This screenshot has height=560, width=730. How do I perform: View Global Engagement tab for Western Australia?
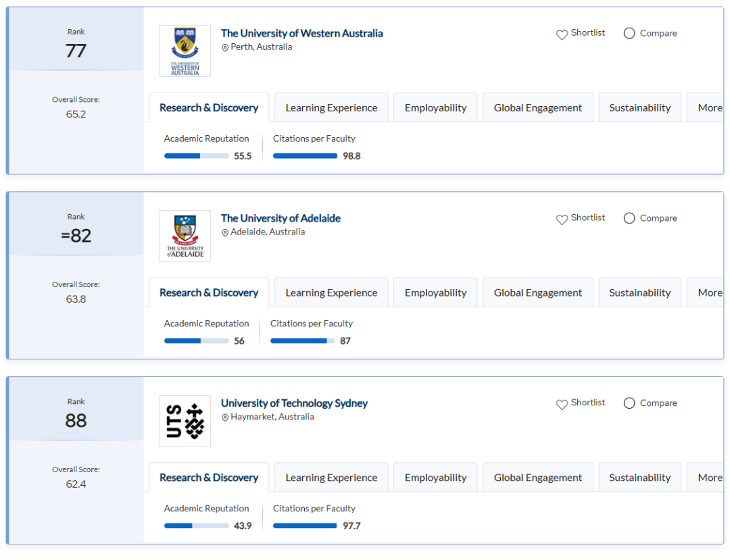538,108
